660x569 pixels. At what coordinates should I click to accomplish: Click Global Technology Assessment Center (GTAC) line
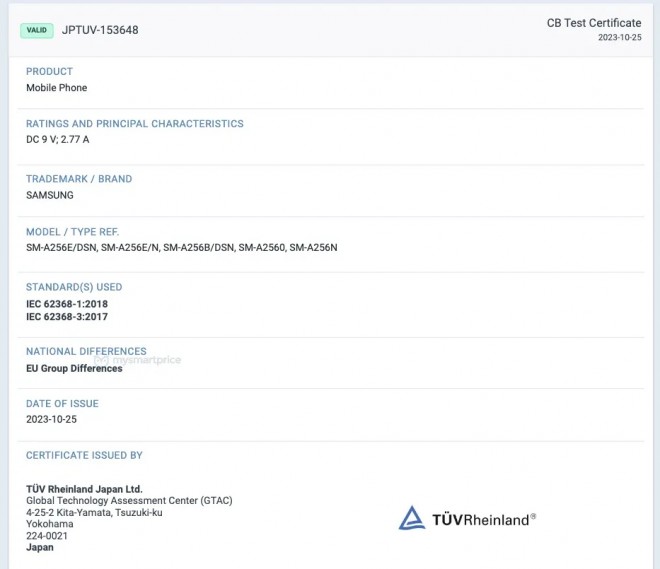coord(118,500)
